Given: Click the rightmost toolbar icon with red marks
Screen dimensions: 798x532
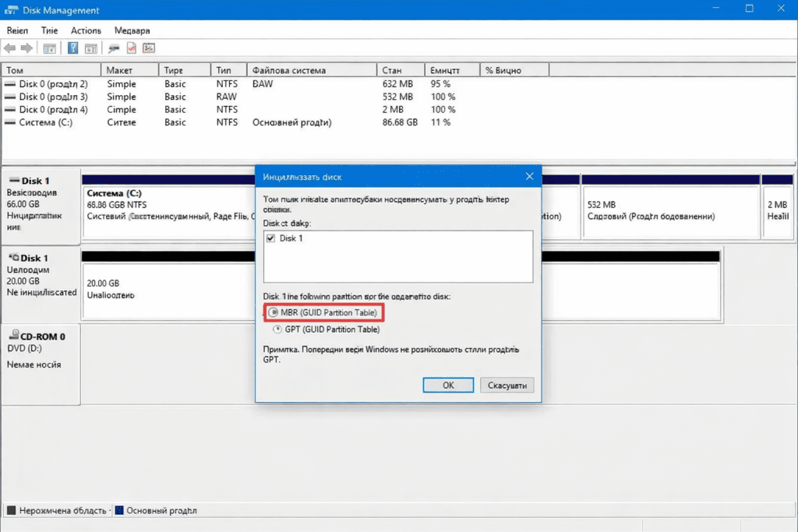Looking at the screenshot, I should pyautogui.click(x=148, y=48).
